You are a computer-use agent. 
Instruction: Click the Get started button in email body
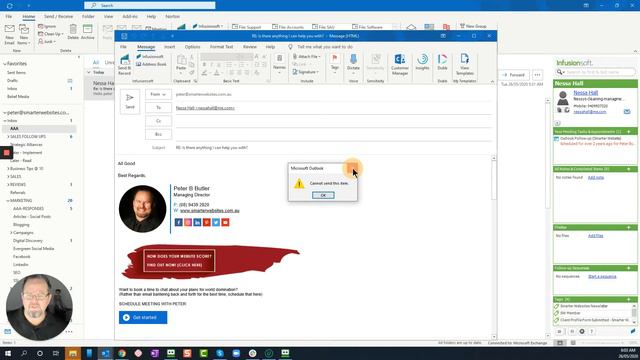point(143,318)
